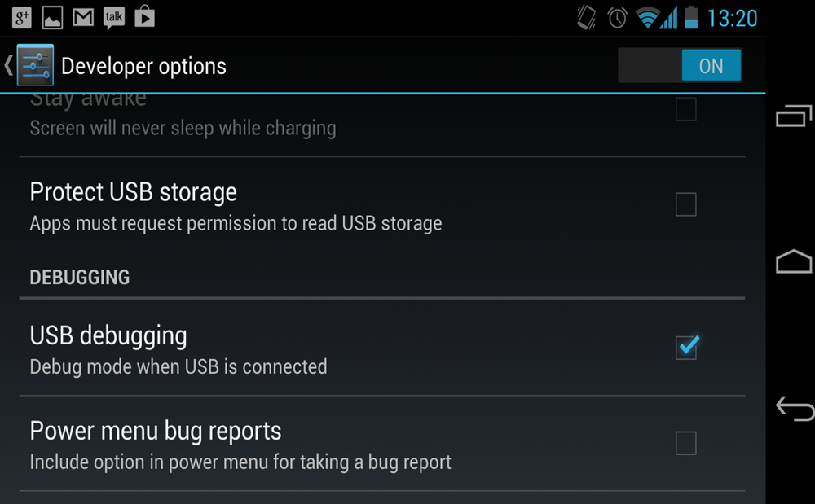
Task: Open the Gmail notification icon
Action: pyautogui.click(x=82, y=16)
